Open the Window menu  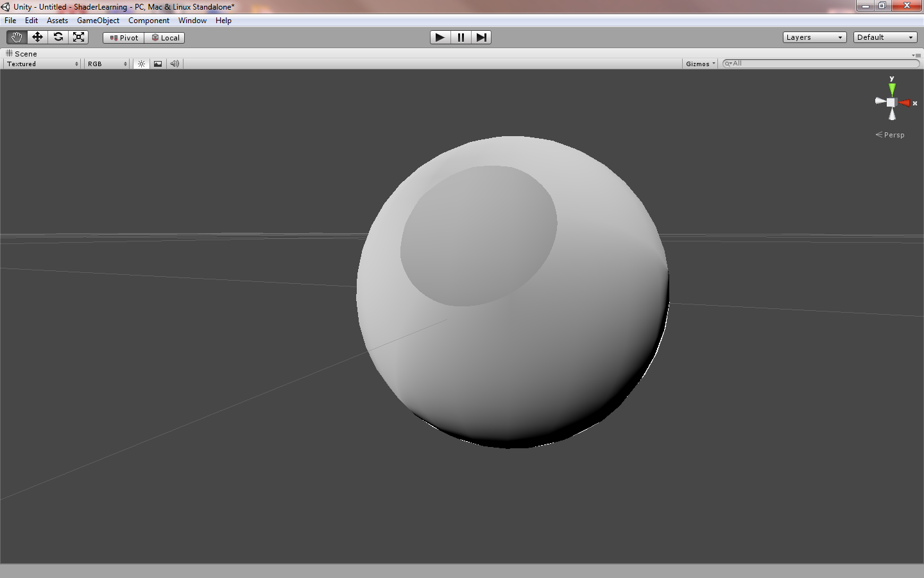(193, 21)
